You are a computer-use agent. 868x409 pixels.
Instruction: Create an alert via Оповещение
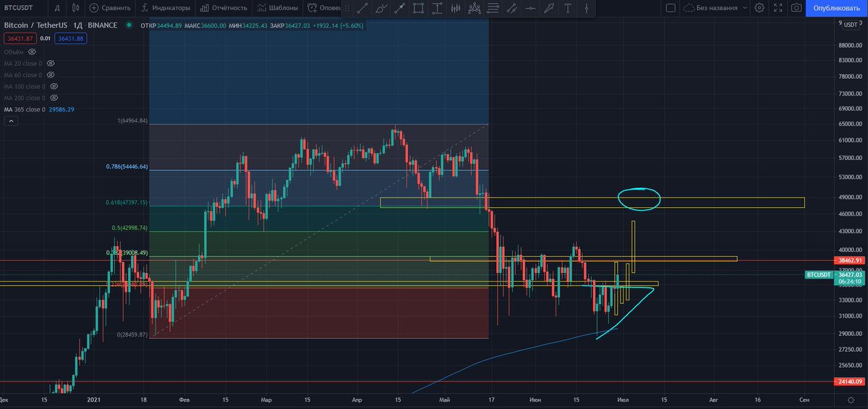[323, 8]
